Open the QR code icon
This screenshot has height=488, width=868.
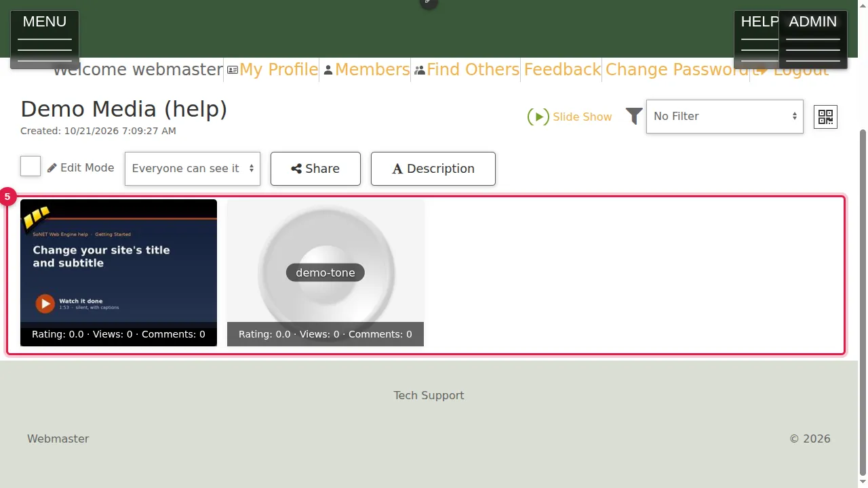click(x=825, y=117)
